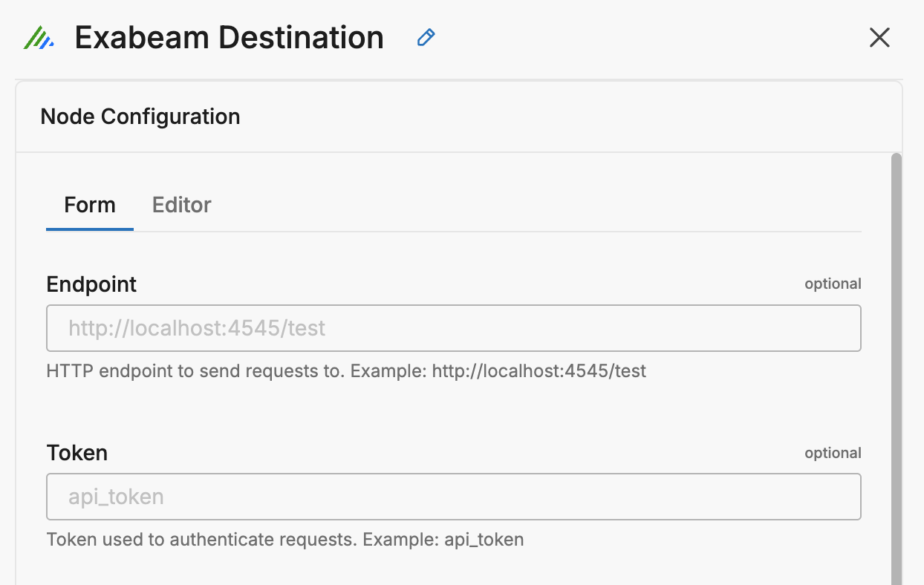Image resolution: width=924 pixels, height=585 pixels.
Task: Click the pencil edit name icon
Action: [426, 37]
